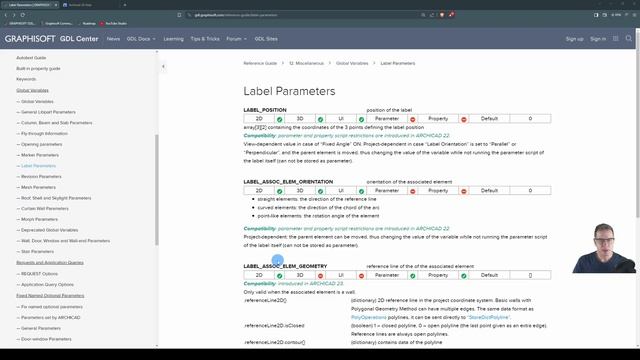This screenshot has width=640, height=360.
Task: Open the Global Variables sidebar heading
Action: coord(32,90)
